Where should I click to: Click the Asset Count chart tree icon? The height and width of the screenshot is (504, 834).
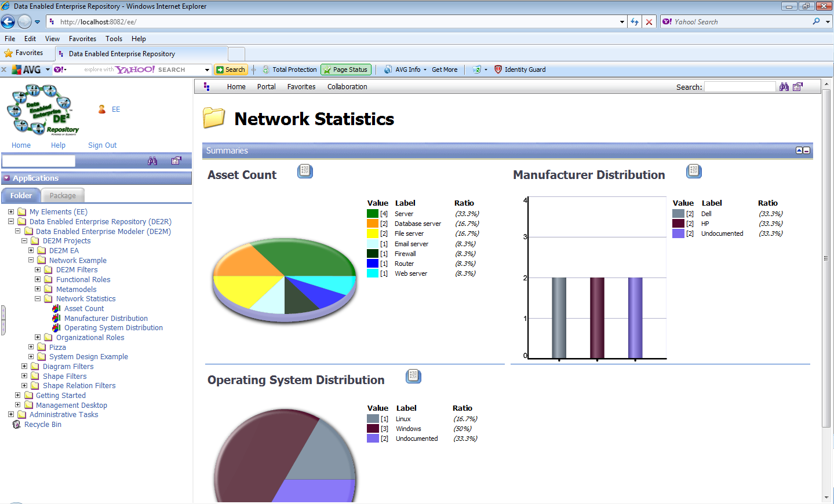pos(56,309)
